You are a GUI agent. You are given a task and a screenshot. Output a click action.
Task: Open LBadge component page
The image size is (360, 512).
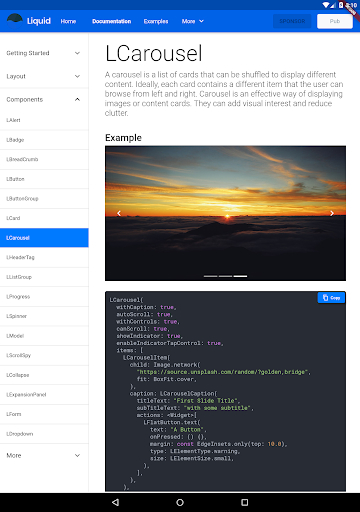[44, 140]
